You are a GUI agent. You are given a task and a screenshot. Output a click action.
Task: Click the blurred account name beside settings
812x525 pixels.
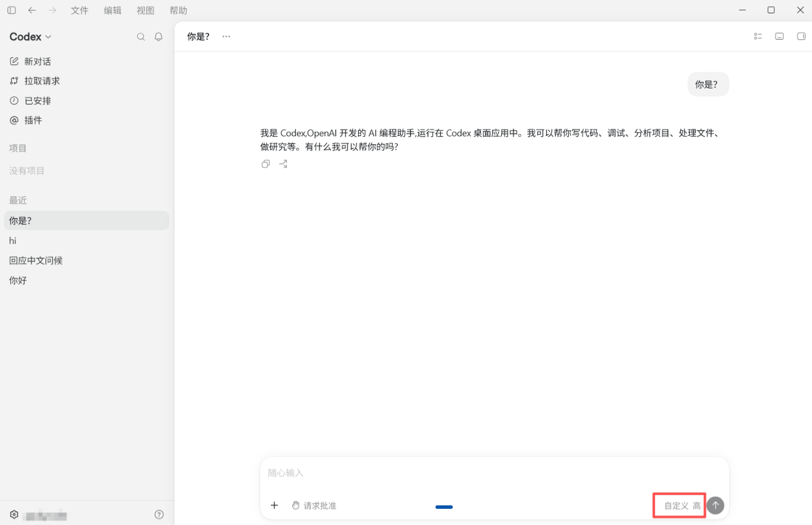click(x=46, y=515)
